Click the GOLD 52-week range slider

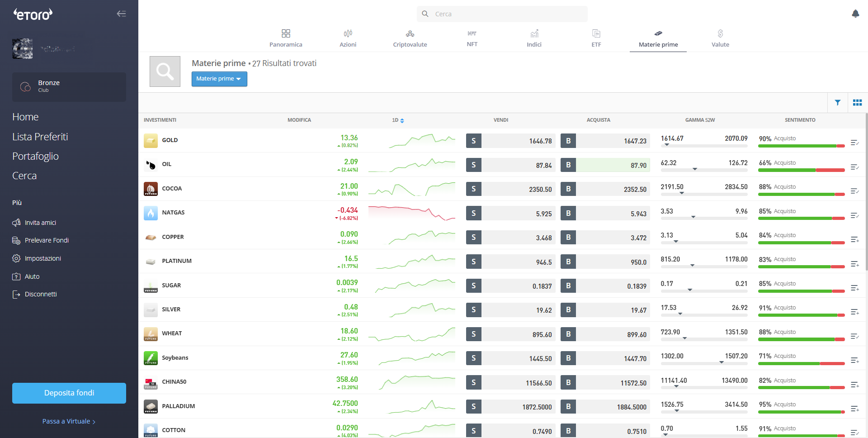point(704,145)
